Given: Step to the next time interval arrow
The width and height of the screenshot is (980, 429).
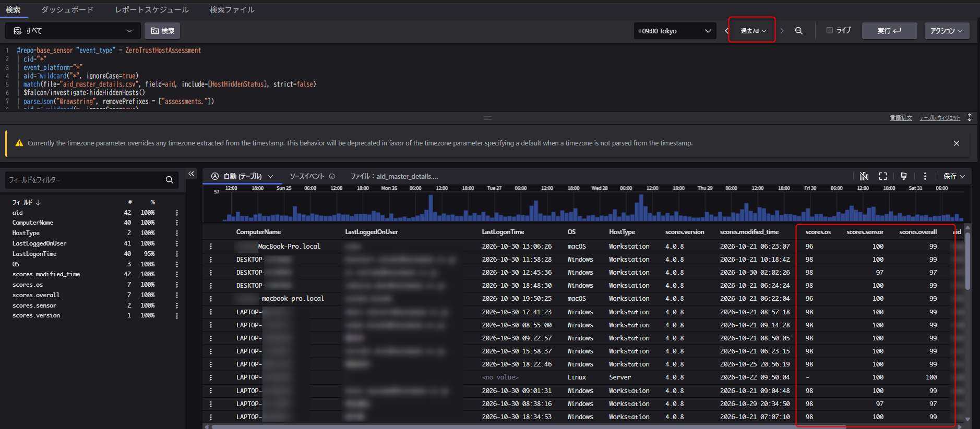Looking at the screenshot, I should coord(782,31).
